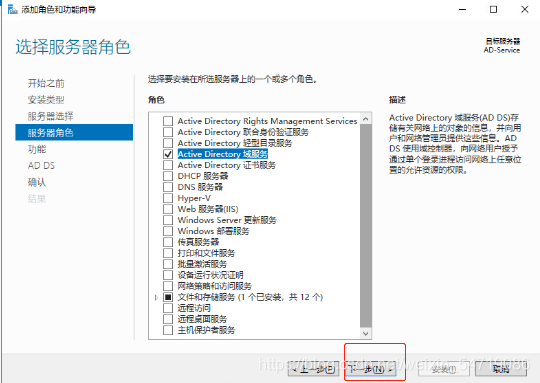
Task: Select the Active Directory 域服务 row text
Action: point(222,154)
